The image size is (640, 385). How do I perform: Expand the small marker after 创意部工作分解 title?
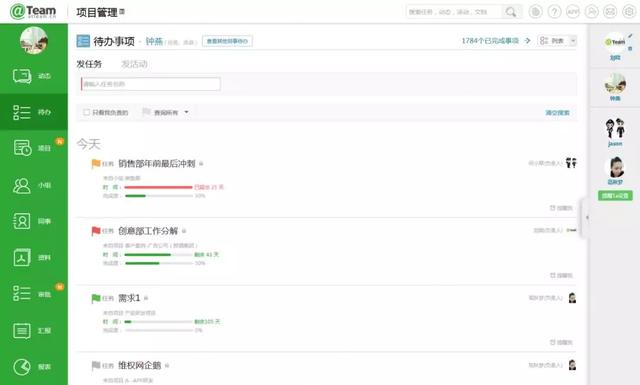click(x=184, y=231)
